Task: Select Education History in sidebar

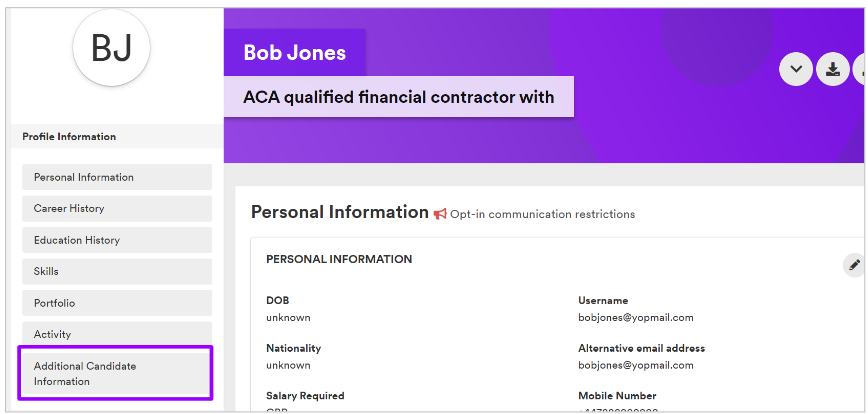Action: pyautogui.click(x=117, y=240)
